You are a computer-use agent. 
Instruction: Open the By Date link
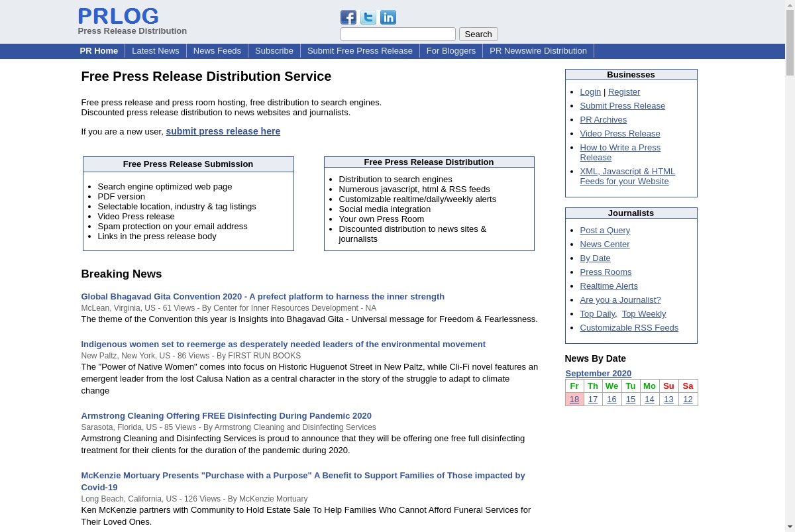coord(595,258)
